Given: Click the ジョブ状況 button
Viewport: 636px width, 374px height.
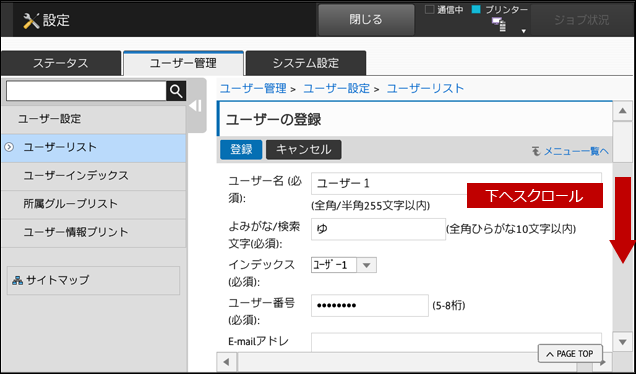Looking at the screenshot, I should (582, 20).
